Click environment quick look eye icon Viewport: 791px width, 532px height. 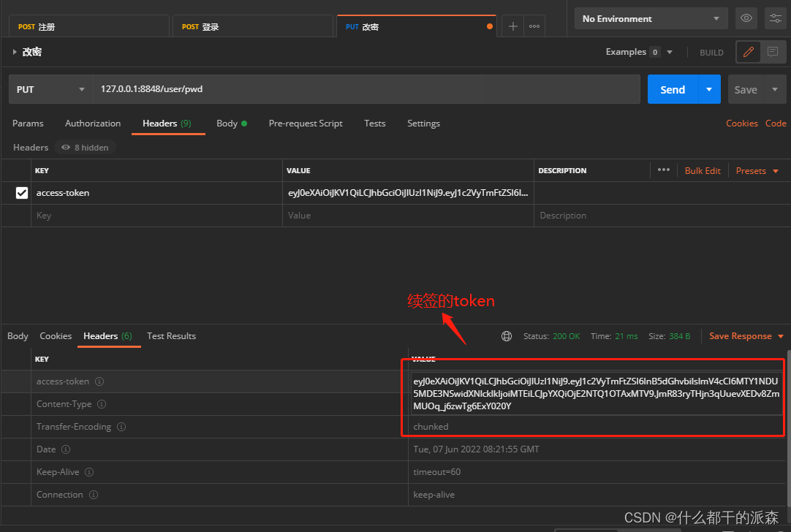[746, 19]
